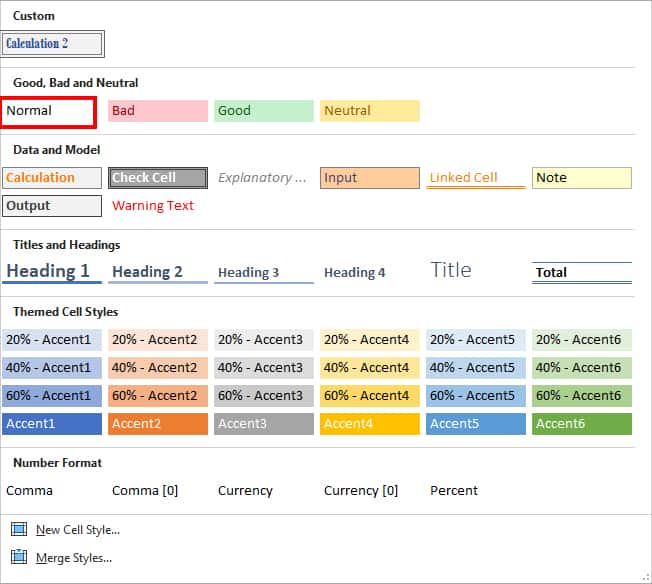Apply solid gray Accent3 style
The image size is (652, 584).
pos(264,424)
